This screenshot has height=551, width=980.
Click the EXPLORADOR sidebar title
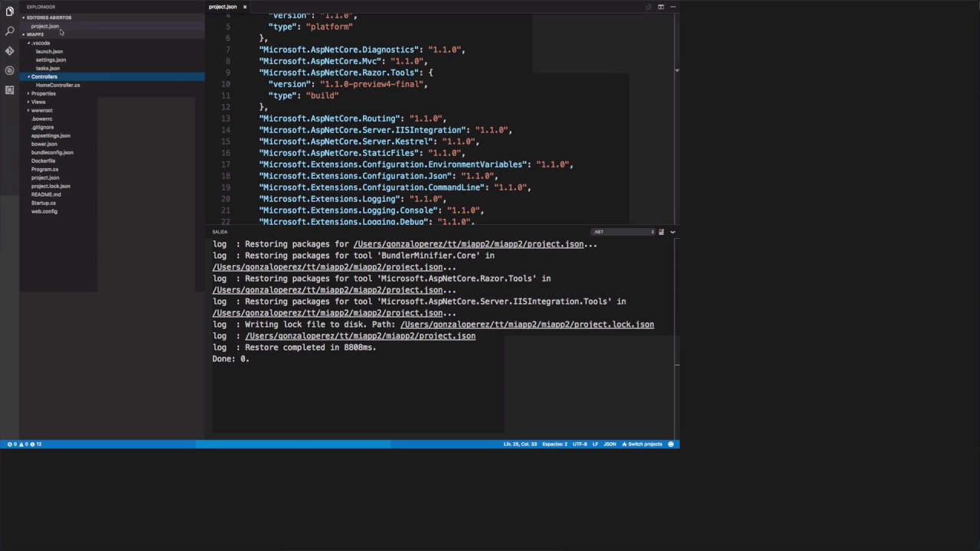click(x=41, y=7)
